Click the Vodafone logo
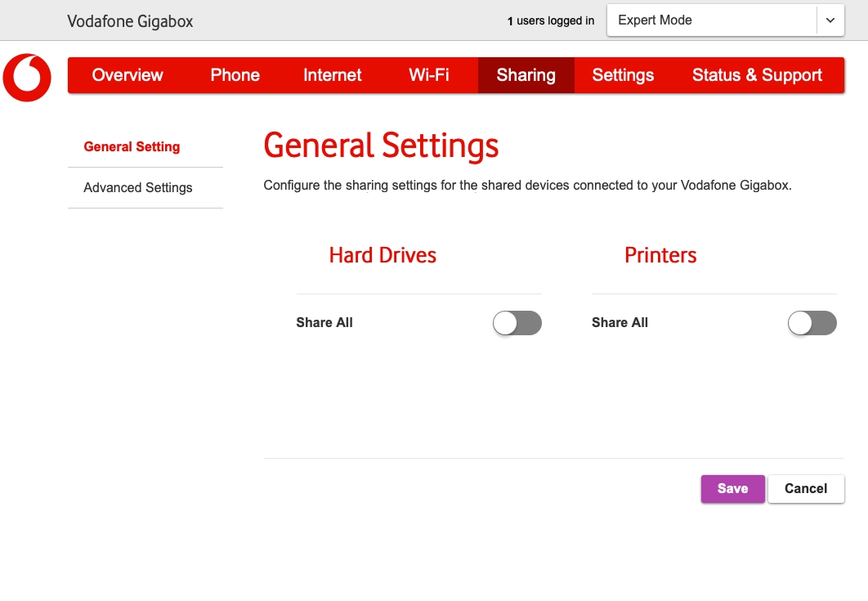Screen dimensions: 868x601 (x=27, y=78)
